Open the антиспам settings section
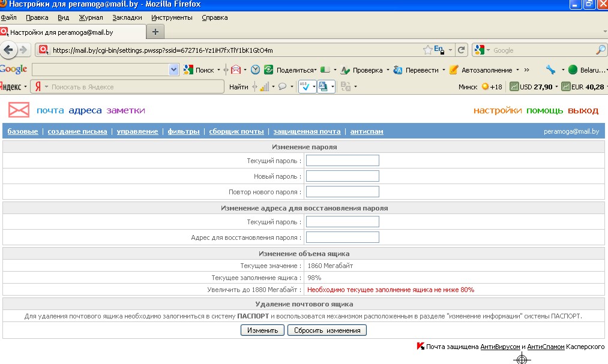The width and height of the screenshot is (608, 364). pos(366,131)
